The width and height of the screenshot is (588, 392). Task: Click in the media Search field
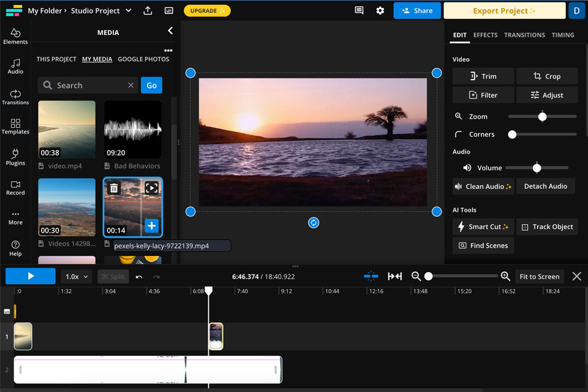[88, 85]
